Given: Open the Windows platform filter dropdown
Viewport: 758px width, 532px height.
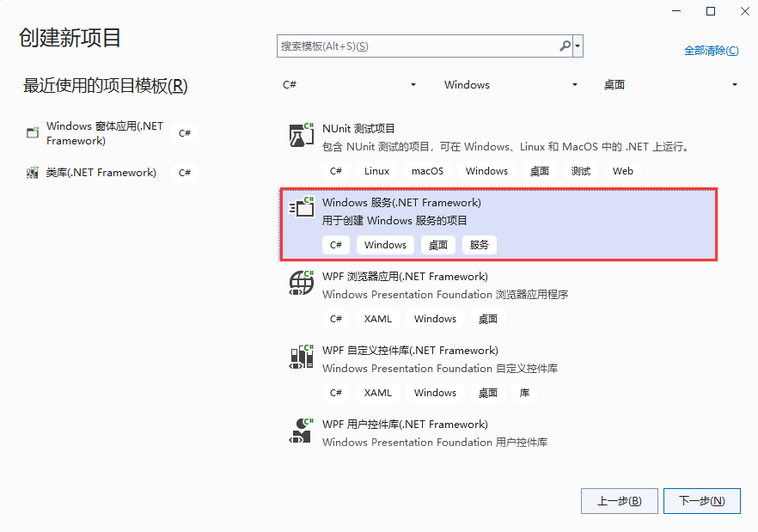Looking at the screenshot, I should point(510,85).
